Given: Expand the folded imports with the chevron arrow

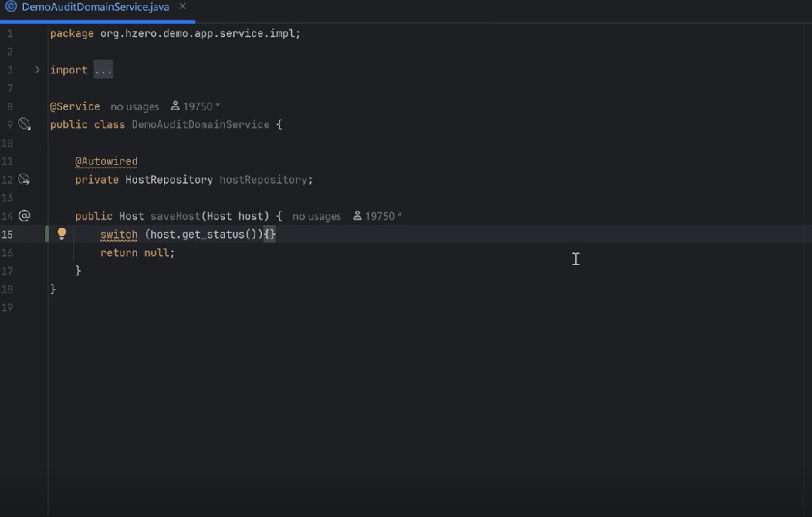Looking at the screenshot, I should click(37, 70).
